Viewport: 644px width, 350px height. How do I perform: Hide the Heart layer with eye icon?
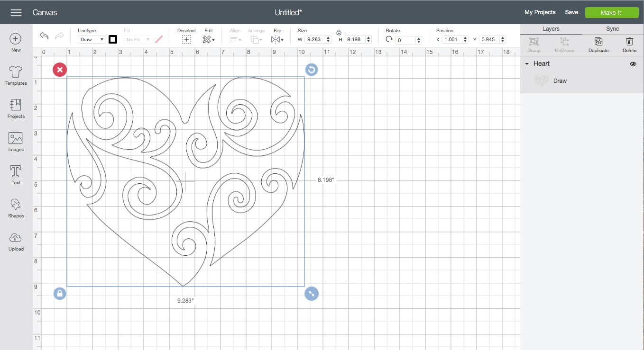click(x=633, y=64)
